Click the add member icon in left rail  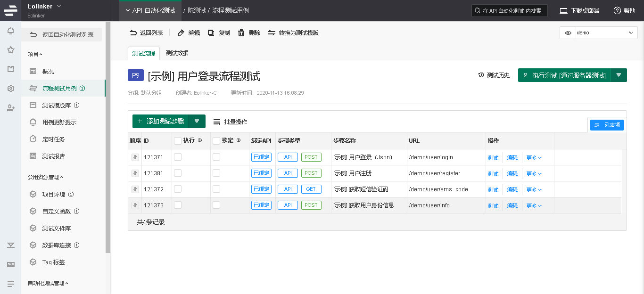pos(10,108)
